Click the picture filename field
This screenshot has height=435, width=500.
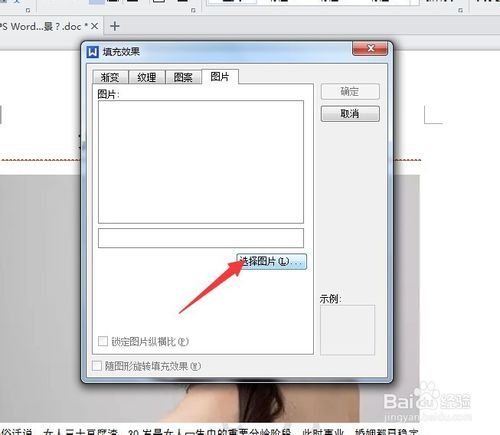pyautogui.click(x=201, y=238)
